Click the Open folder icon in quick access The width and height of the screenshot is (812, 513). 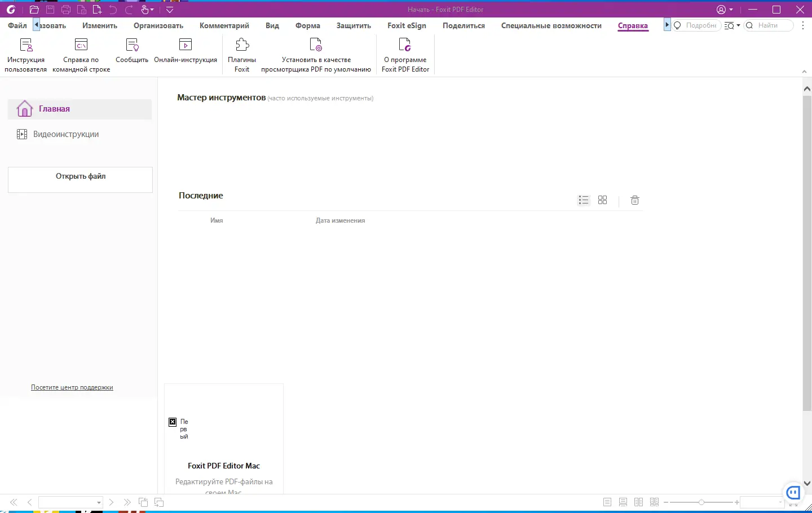pos(34,10)
